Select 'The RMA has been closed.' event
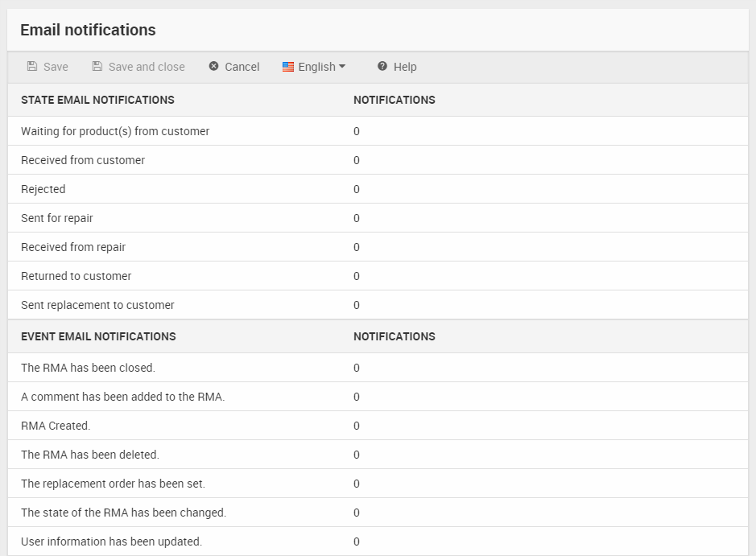Viewport: 756px width, 556px height. pos(88,368)
